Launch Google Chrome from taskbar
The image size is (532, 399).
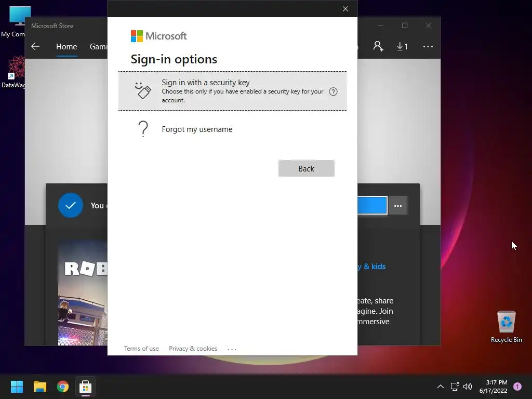63,387
